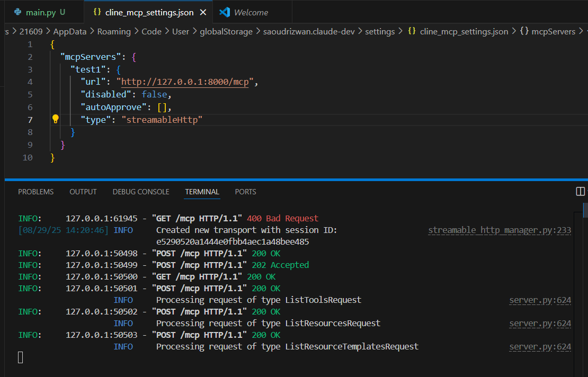Select the cline_mcp_settings.json tab
Screen dimensions: 588x377
[x=149, y=12]
